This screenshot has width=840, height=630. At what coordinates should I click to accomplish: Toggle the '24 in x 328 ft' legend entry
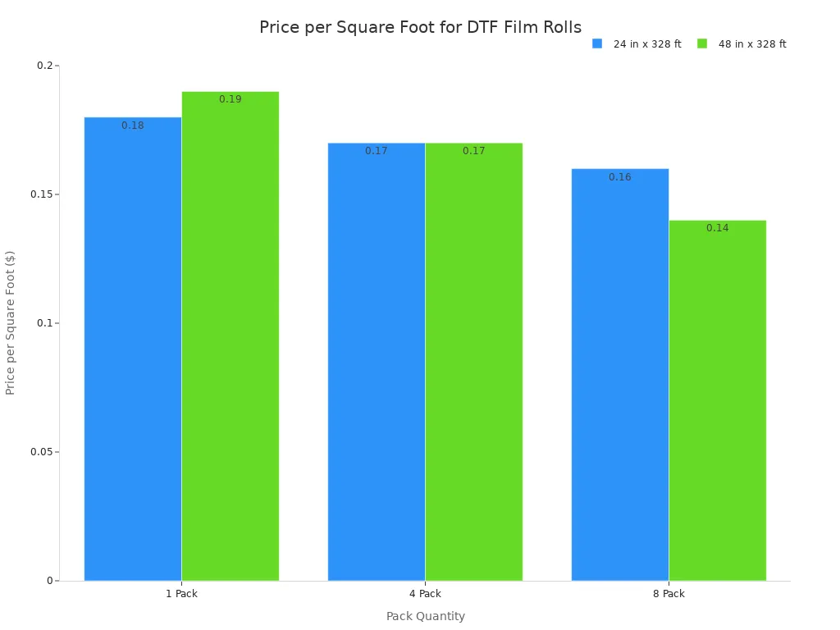pos(646,44)
